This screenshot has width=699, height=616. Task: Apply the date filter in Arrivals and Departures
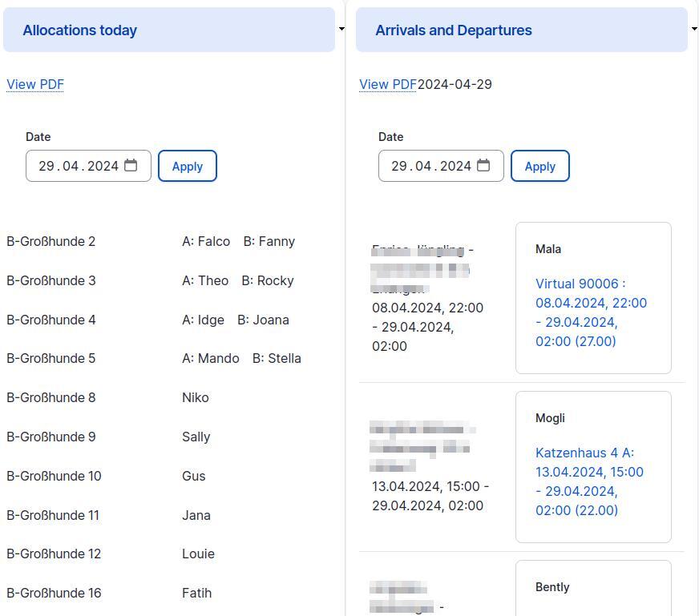(539, 166)
